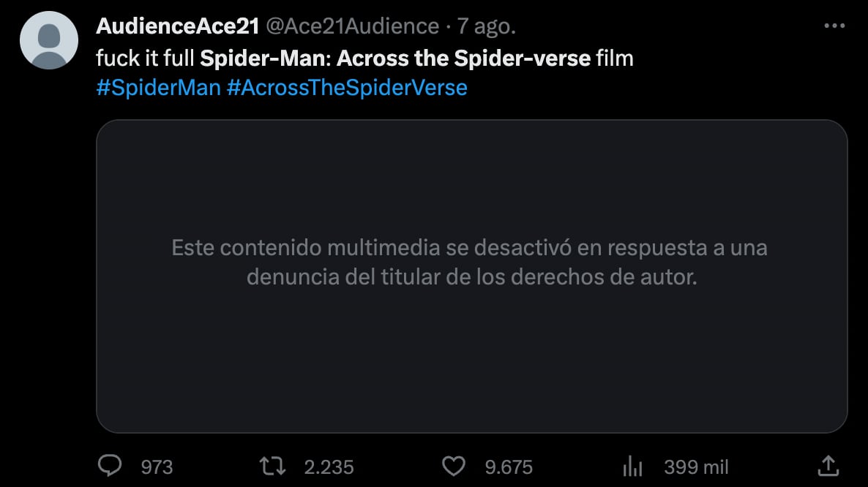
Task: Select the tweet text about the Spider-verse film
Action: (364, 57)
